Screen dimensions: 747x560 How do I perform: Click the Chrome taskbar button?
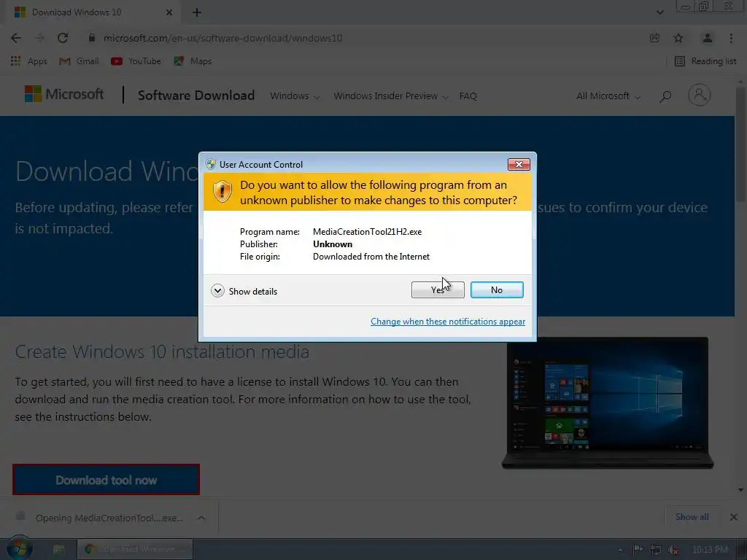click(135, 549)
